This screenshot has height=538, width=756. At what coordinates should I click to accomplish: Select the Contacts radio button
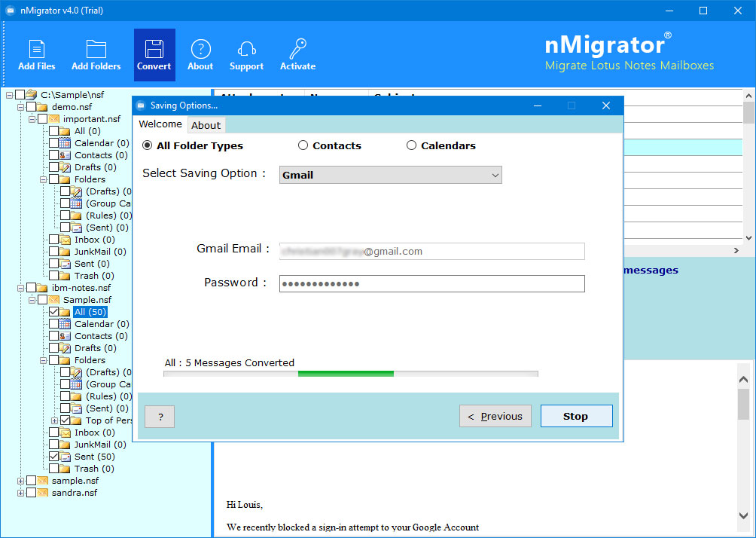[x=303, y=145]
